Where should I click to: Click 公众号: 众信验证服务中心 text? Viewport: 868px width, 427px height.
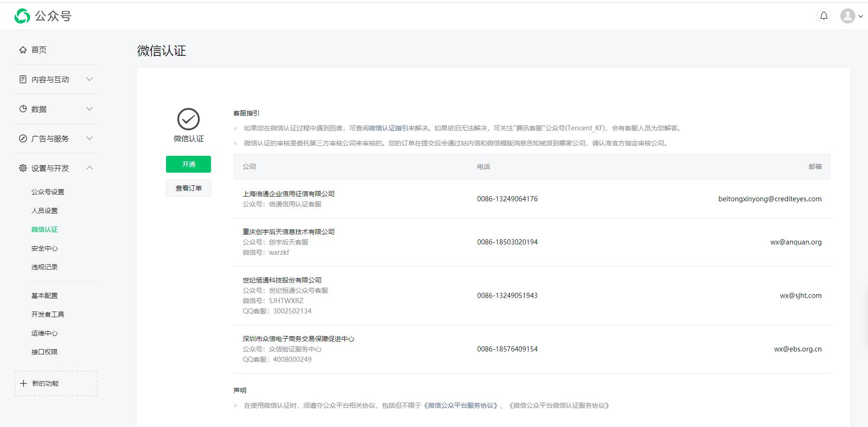click(x=282, y=349)
